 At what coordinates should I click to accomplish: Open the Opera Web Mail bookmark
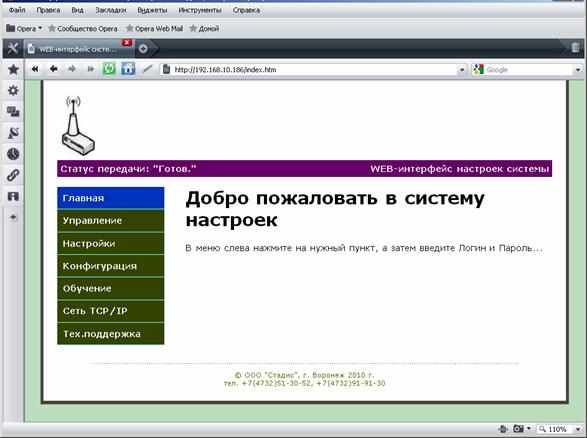point(155,28)
